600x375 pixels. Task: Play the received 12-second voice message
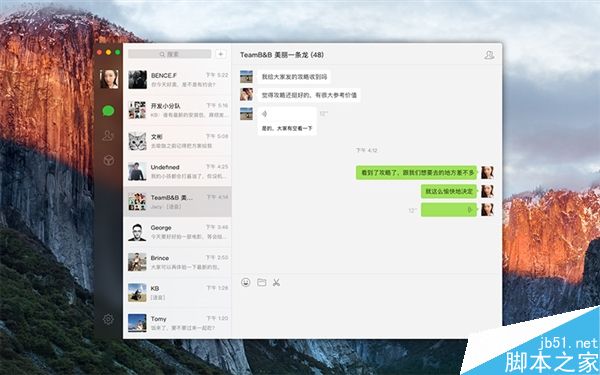(287, 114)
